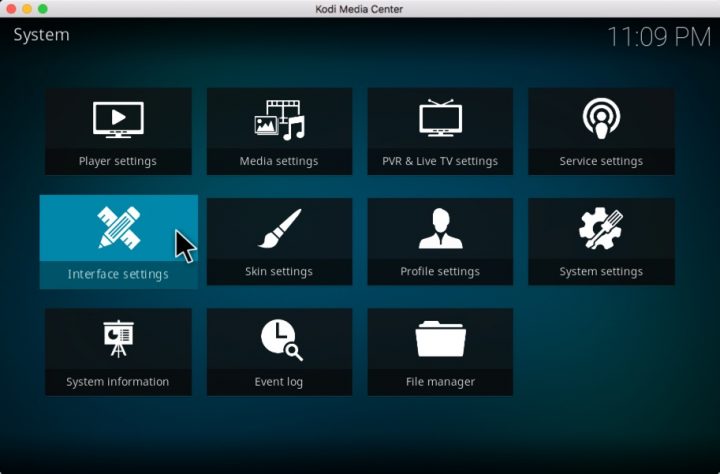Screen dimensions: 720x474
Task: Open the Player settings play-screen icon
Action: pyautogui.click(x=118, y=119)
